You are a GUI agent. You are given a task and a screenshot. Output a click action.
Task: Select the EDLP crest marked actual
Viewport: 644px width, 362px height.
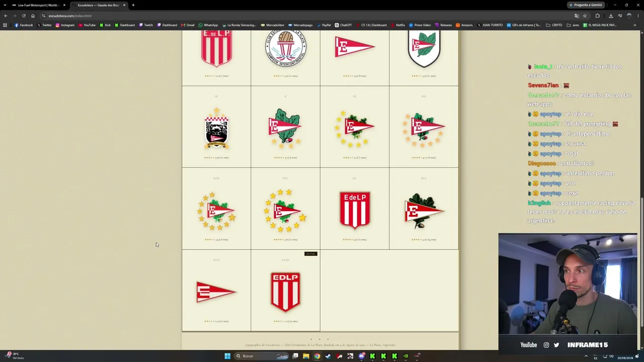pyautogui.click(x=285, y=292)
